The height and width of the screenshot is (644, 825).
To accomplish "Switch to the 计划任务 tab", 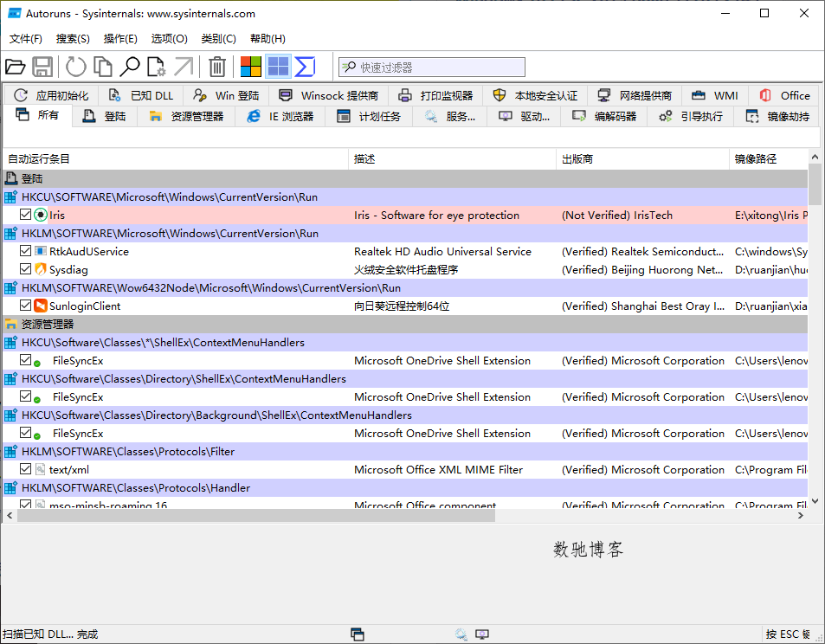I will point(369,116).
